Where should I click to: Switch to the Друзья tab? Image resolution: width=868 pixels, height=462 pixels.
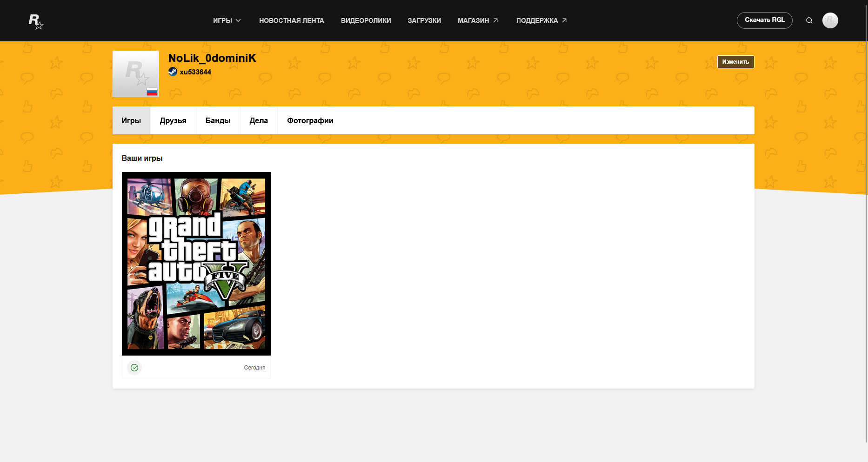coord(173,120)
